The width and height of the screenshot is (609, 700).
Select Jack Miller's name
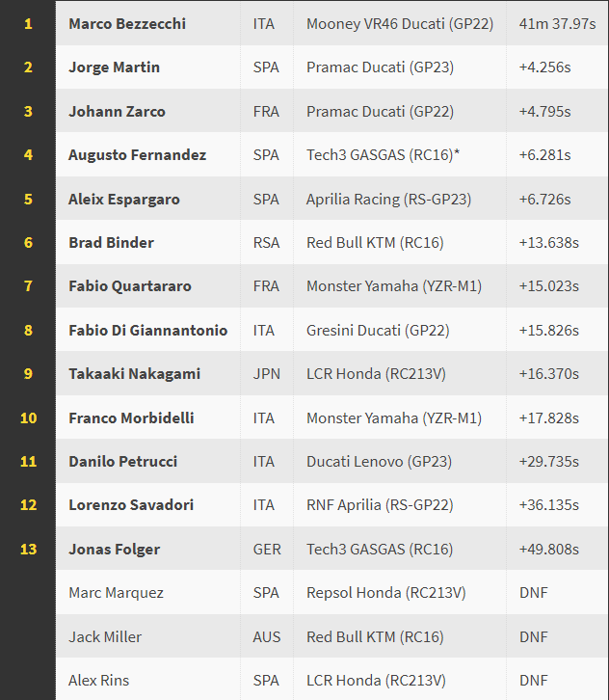click(104, 637)
